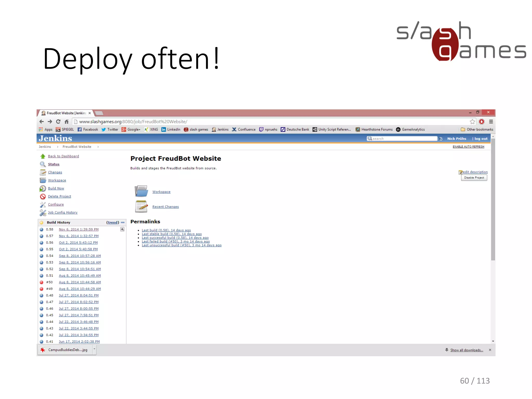Open the Twitter bookmark
Viewport: 532px width, 399px height.
(x=110, y=129)
